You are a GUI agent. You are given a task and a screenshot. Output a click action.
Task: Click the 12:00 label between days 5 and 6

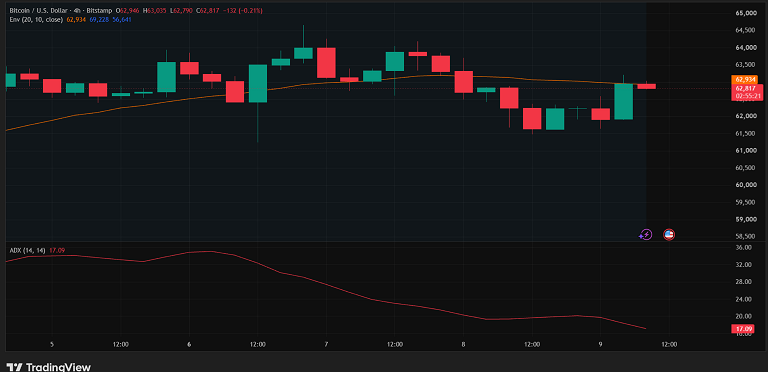point(120,344)
